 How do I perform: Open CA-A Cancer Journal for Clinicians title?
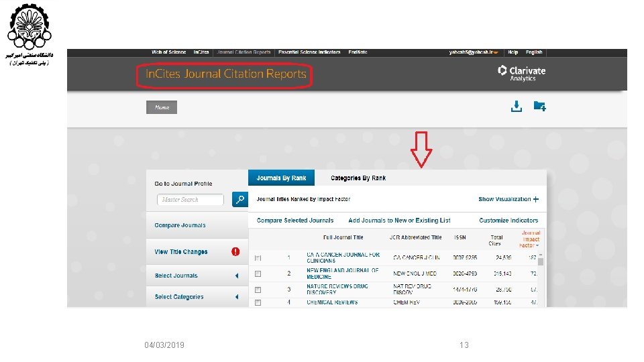pyautogui.click(x=343, y=257)
